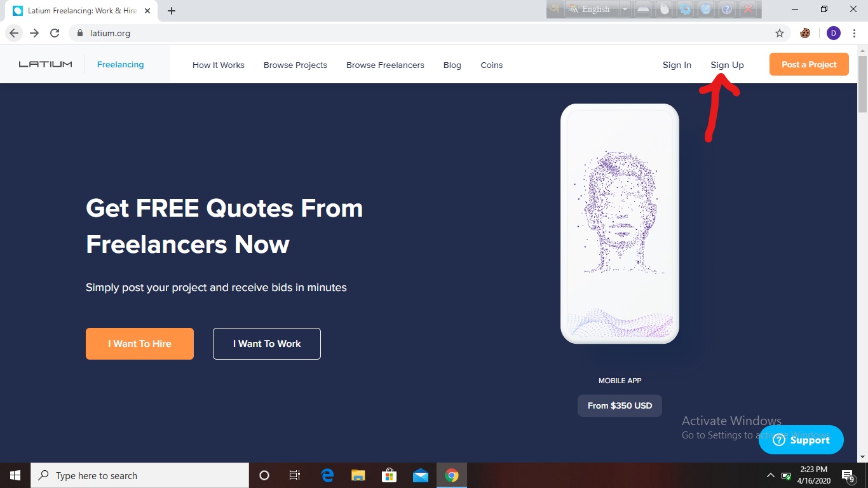868x488 pixels.
Task: Open the How It Works menu item
Action: 219,65
